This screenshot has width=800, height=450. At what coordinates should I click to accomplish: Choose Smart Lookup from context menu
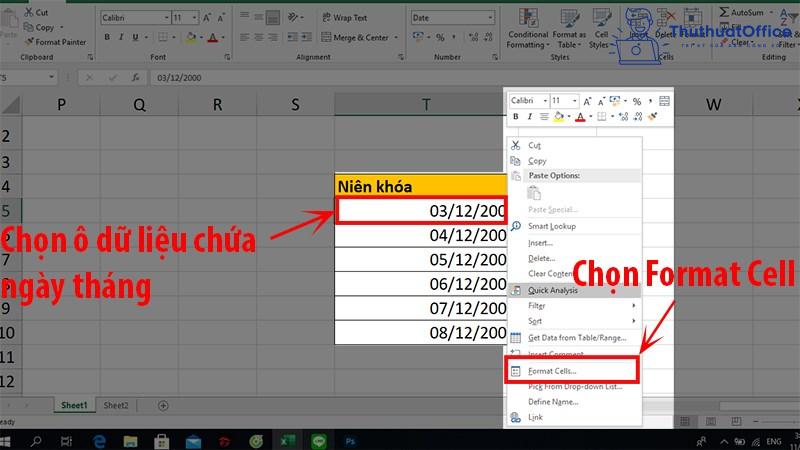pos(574,226)
